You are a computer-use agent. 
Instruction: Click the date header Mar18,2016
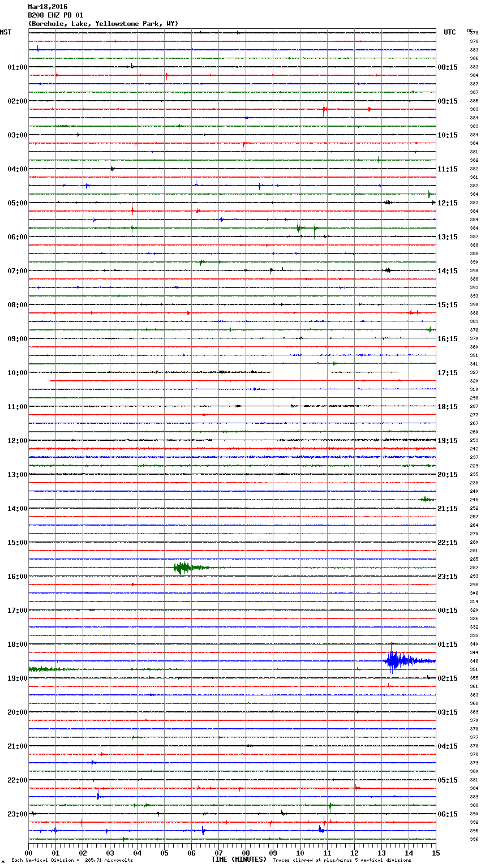(48, 7)
